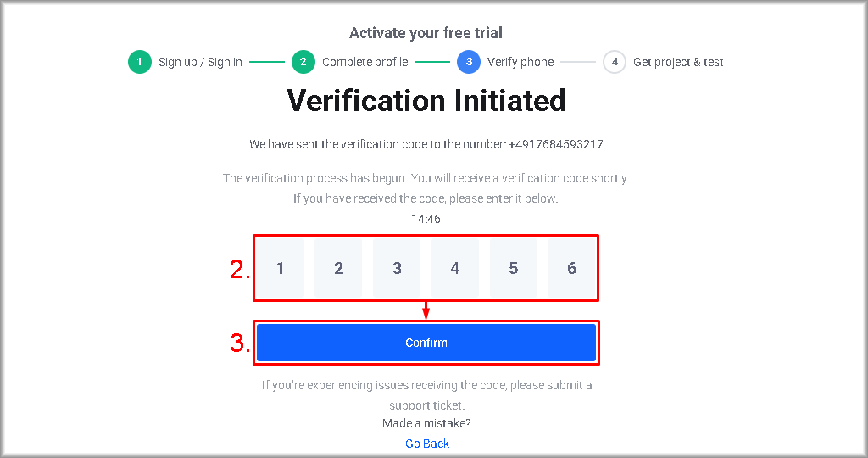The image size is (868, 458).
Task: Select the "Sign up / Sign in" step label
Action: (x=200, y=62)
